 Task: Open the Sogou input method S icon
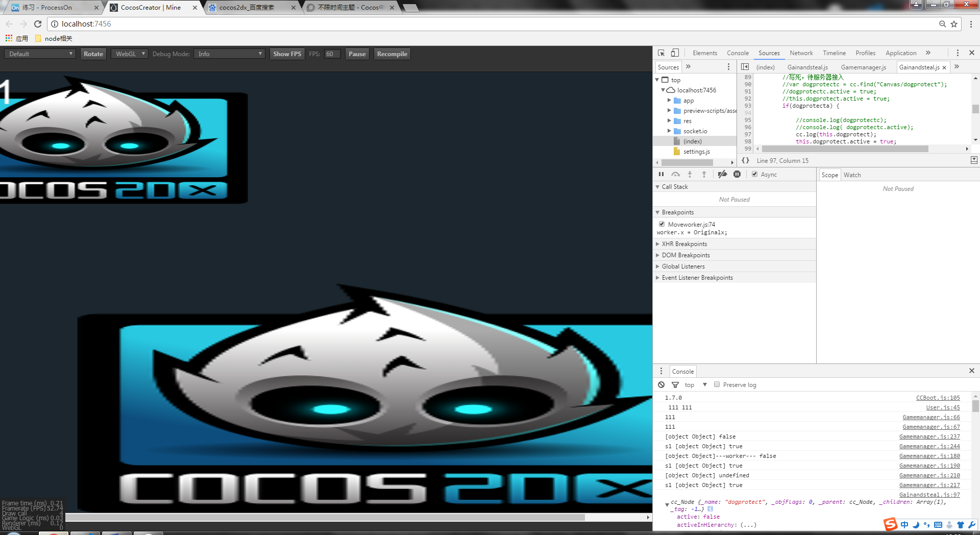pyautogui.click(x=890, y=524)
